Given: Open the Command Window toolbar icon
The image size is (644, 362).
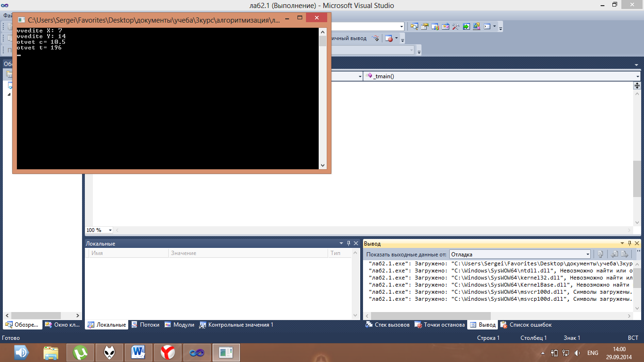Looking at the screenshot, I should point(487,26).
